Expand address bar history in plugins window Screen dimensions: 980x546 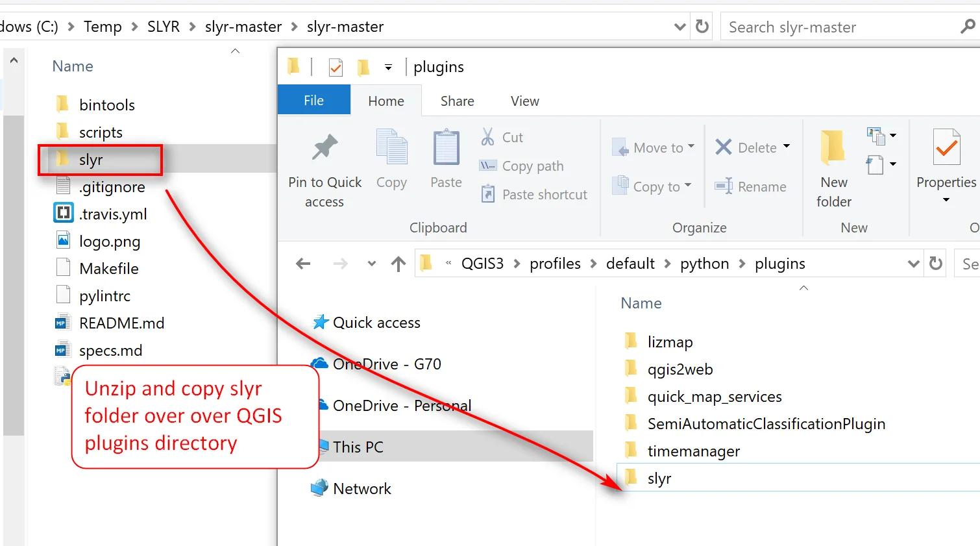(913, 264)
